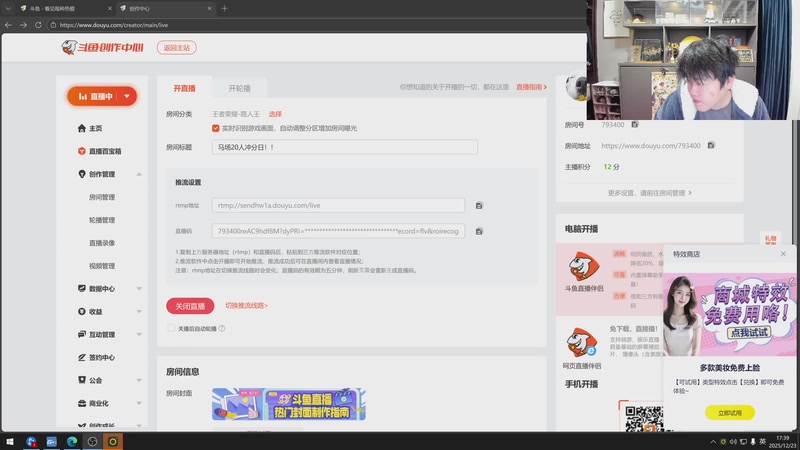The width and height of the screenshot is (800, 450).
Task: Click 更多设置，请前往房间管理 link
Action: [649, 193]
